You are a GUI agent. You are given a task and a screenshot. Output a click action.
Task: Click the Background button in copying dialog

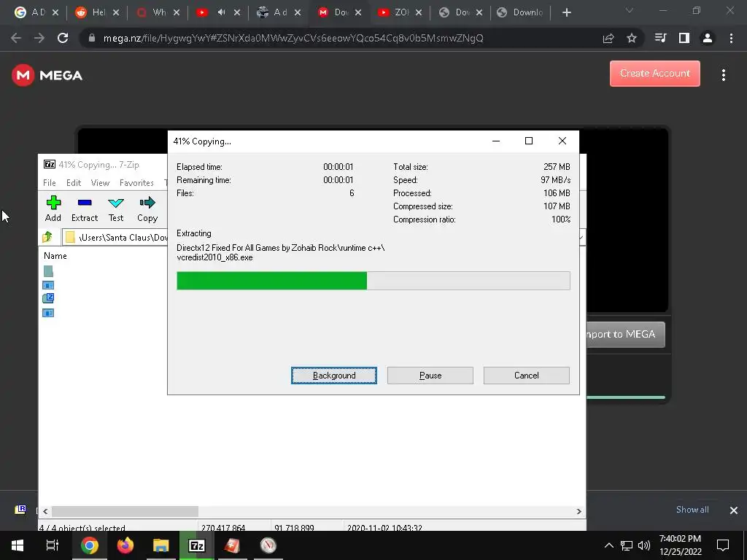tap(334, 376)
